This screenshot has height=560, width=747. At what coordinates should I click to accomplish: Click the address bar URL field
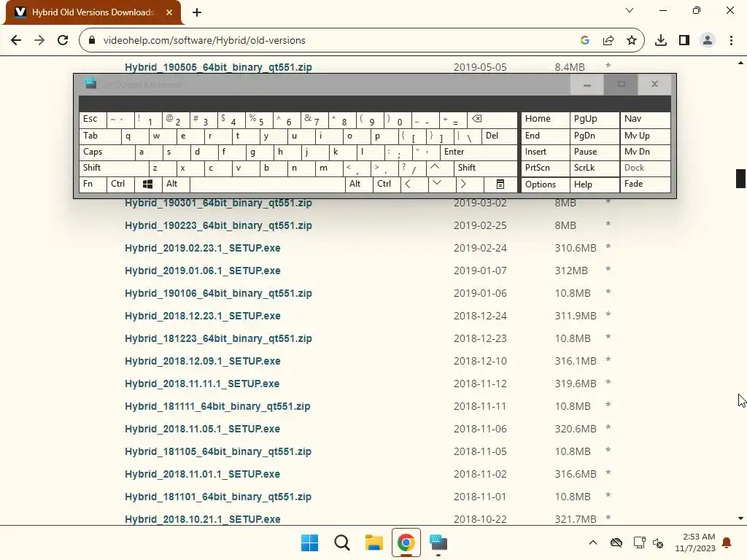333,40
